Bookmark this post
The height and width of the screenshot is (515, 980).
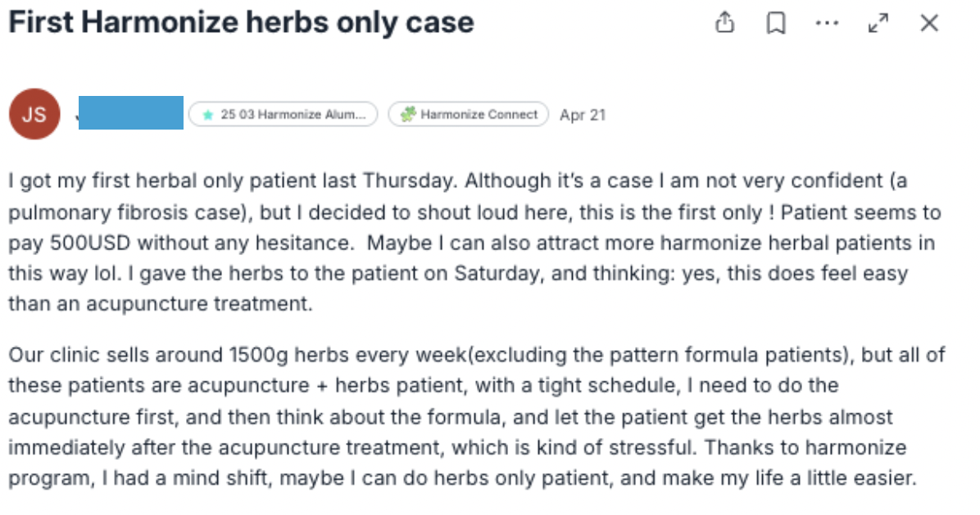click(775, 23)
